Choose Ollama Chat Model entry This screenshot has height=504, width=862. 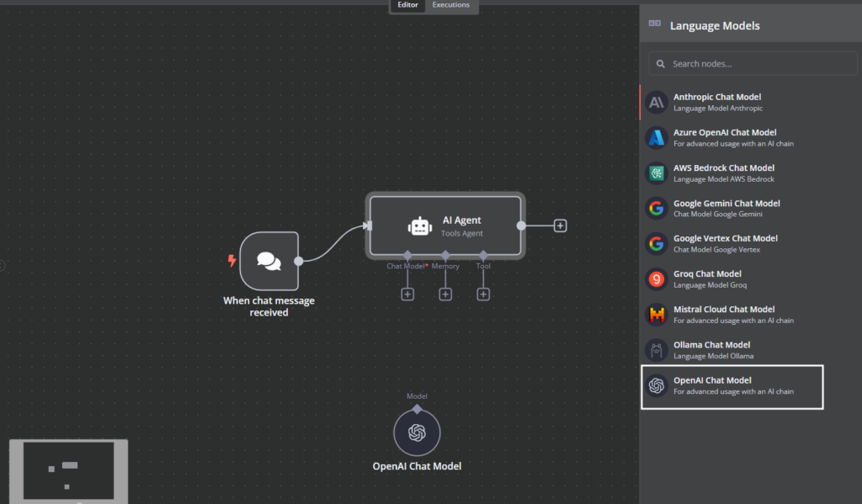pos(750,350)
